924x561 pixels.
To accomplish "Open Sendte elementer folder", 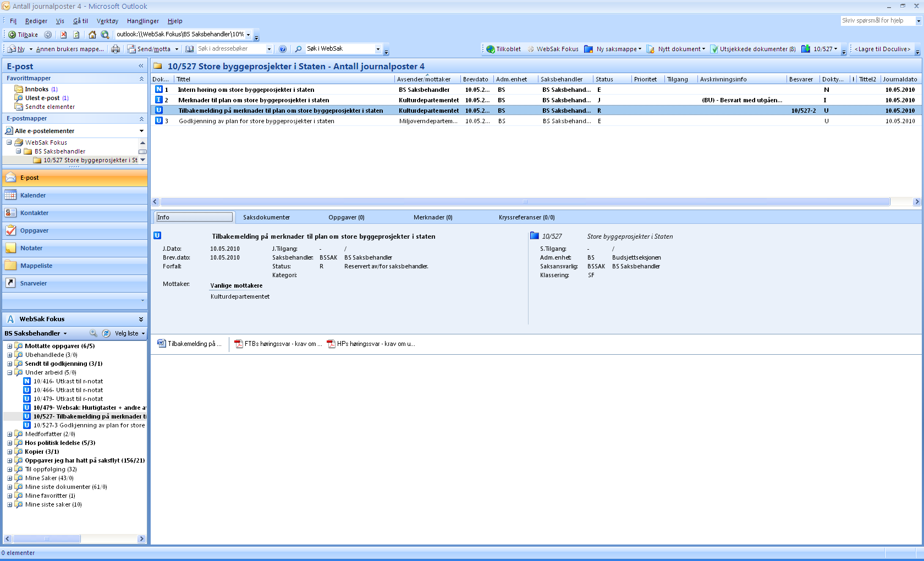I will (x=50, y=107).
